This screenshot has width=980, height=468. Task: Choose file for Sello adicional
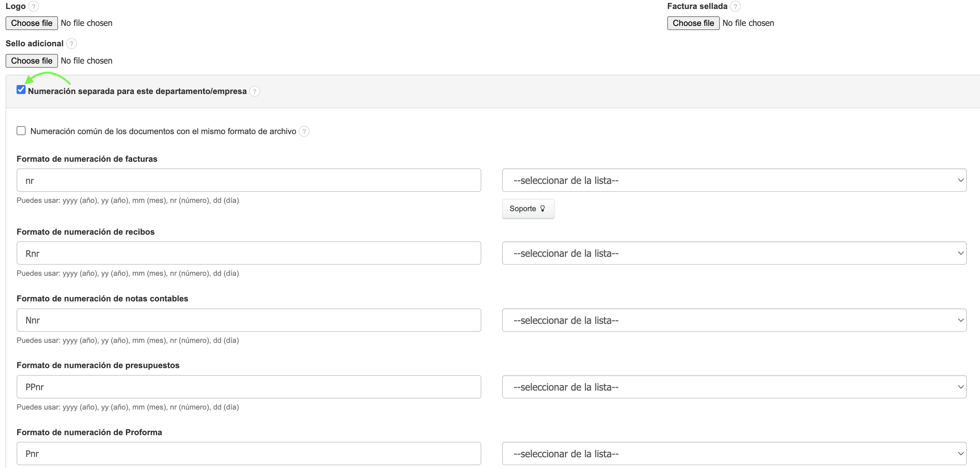31,61
